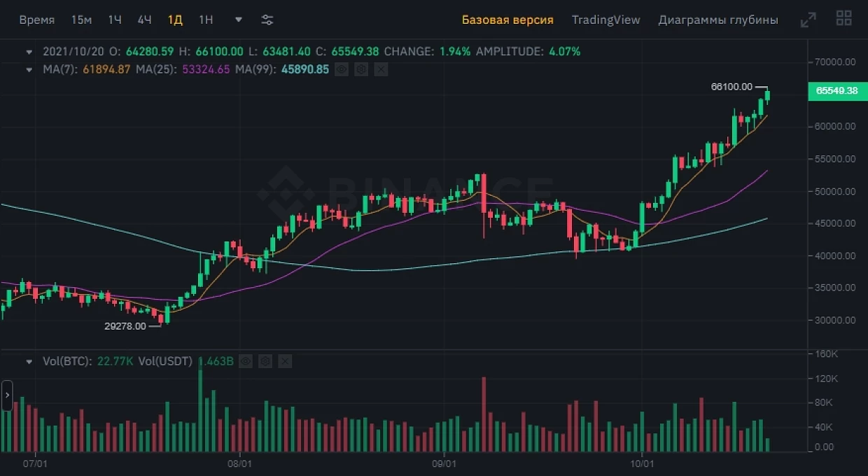Select the 1Д daily interval
Screen dimensions: 868x476
175,20
